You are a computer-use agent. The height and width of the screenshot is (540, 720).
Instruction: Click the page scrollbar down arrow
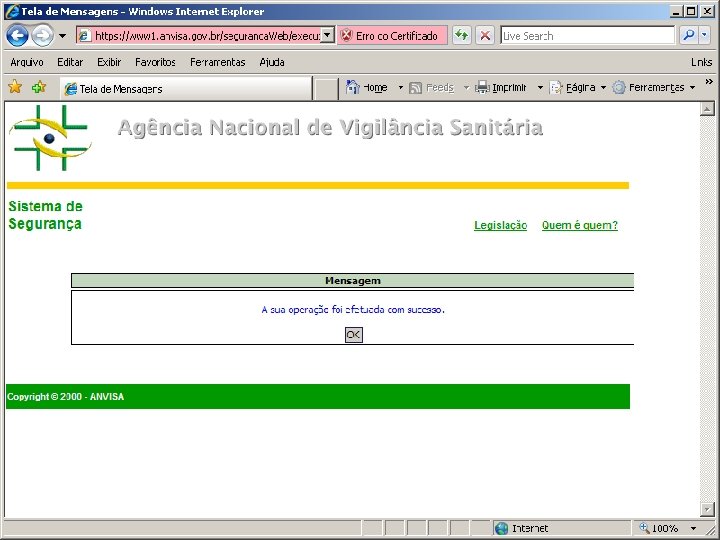click(707, 508)
